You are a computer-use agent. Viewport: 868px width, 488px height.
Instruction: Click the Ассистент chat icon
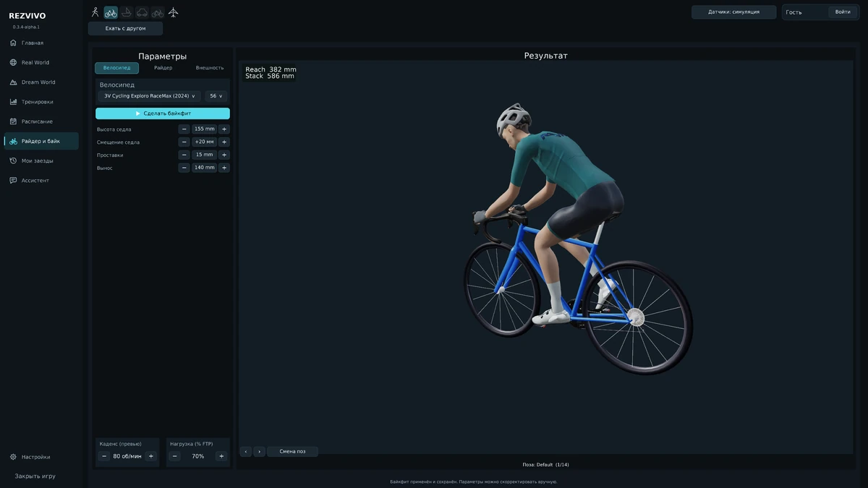coord(13,180)
